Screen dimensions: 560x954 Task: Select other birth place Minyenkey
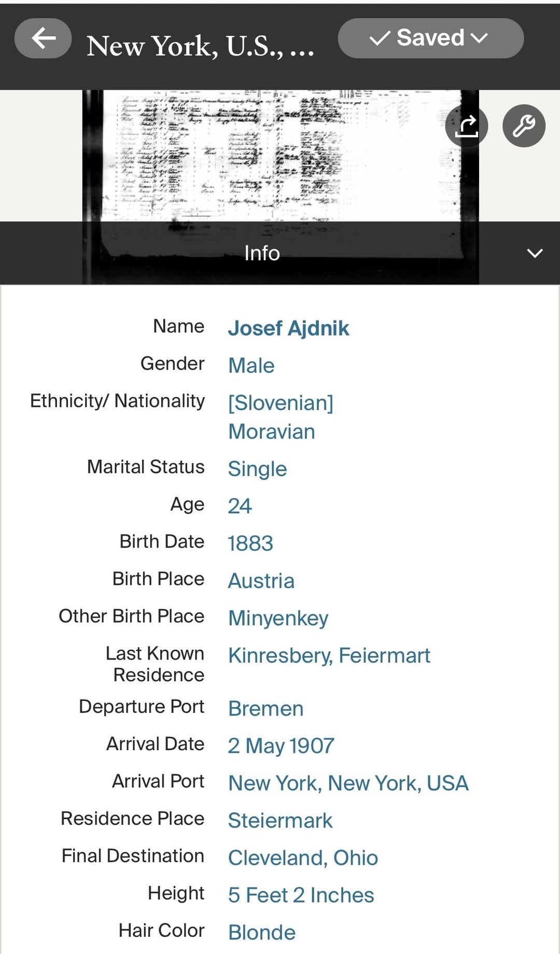coord(278,618)
